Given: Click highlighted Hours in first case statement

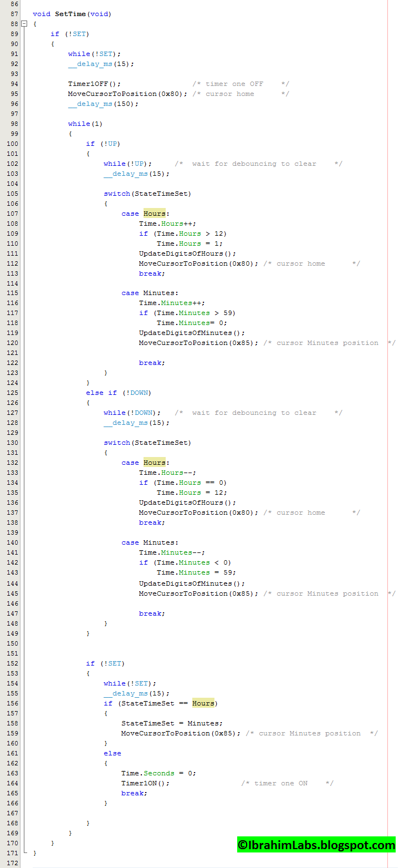Looking at the screenshot, I should (x=155, y=214).
